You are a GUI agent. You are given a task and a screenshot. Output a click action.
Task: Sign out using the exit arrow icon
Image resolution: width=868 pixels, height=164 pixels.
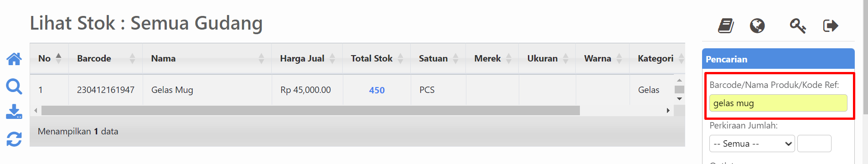[831, 26]
